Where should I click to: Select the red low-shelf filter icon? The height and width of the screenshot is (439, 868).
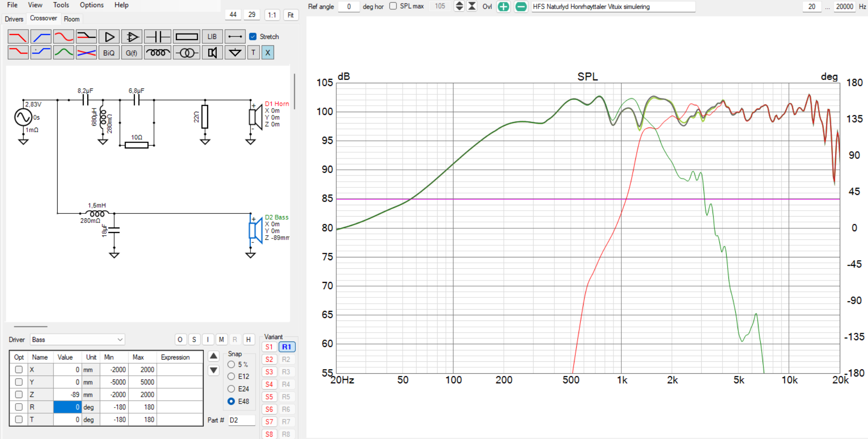[x=18, y=53]
